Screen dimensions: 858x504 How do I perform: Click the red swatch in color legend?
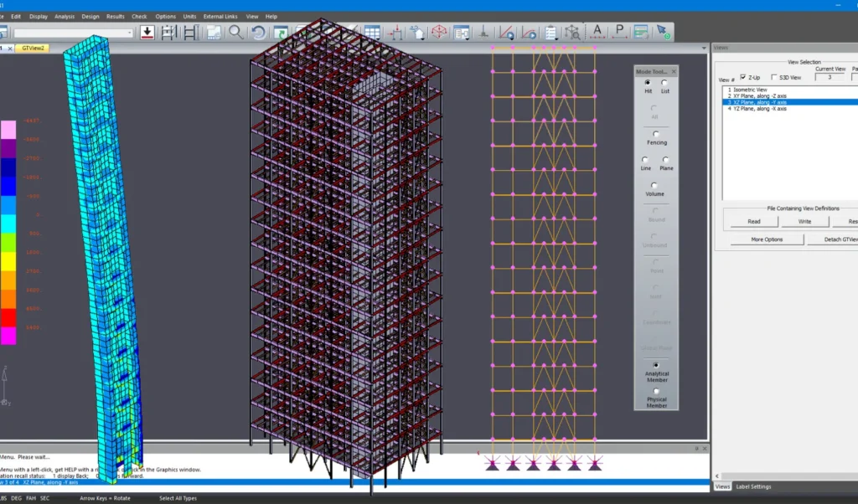(8, 317)
